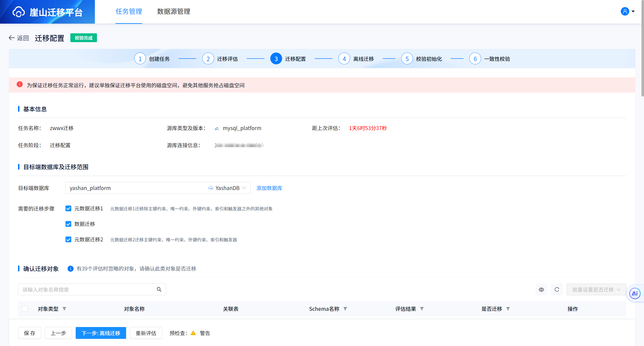This screenshot has height=346, width=644.
Task: Click the filter icon on the 对象类型 column
Action: 64,309
